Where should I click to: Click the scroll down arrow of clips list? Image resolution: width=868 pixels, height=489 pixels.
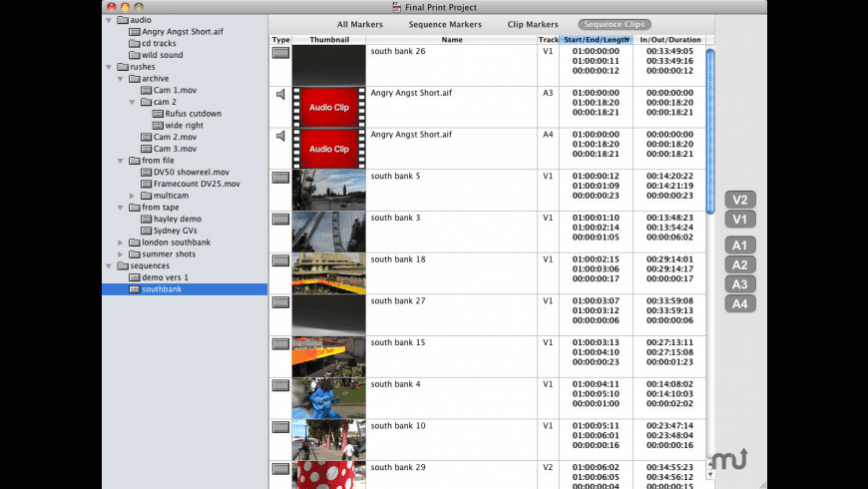click(710, 475)
